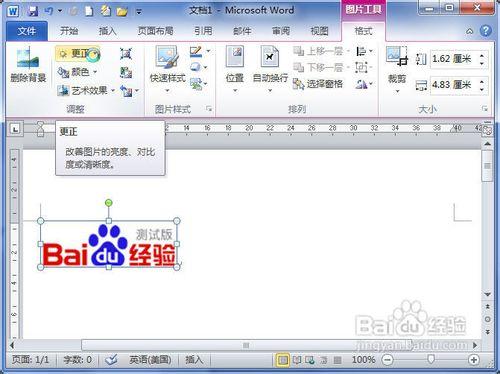The width and height of the screenshot is (500, 374).
Task: Open the Quick Styles (快速样式) gallery
Action: pyautogui.click(x=168, y=69)
